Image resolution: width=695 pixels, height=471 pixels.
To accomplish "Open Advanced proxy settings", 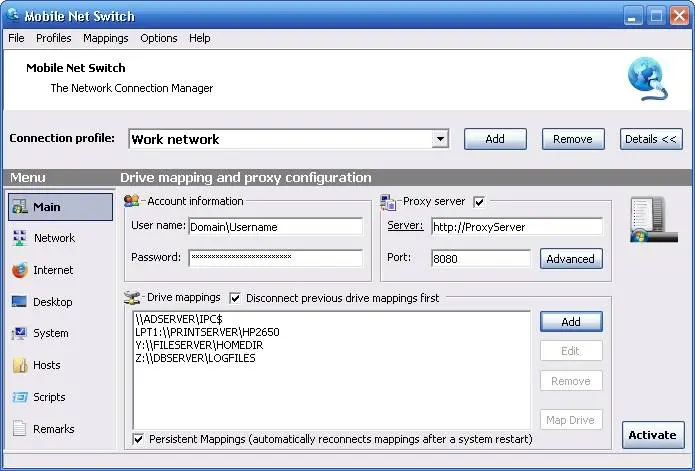I will (571, 259).
